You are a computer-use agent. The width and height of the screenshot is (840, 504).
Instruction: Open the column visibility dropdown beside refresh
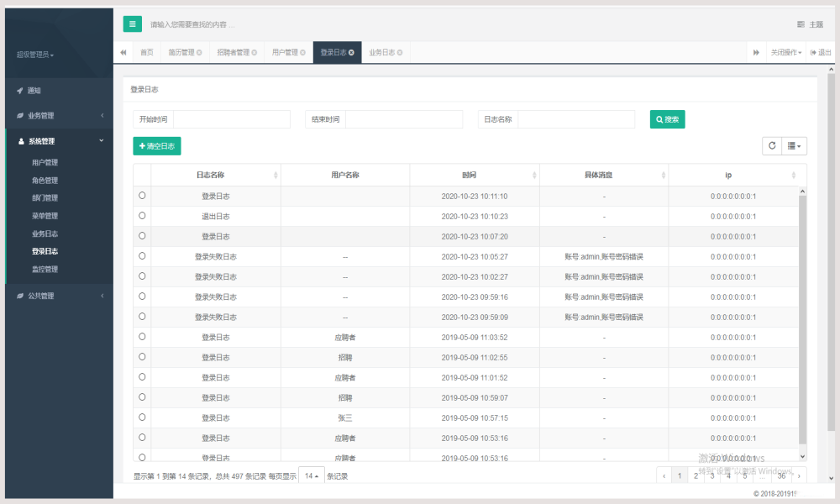(795, 145)
